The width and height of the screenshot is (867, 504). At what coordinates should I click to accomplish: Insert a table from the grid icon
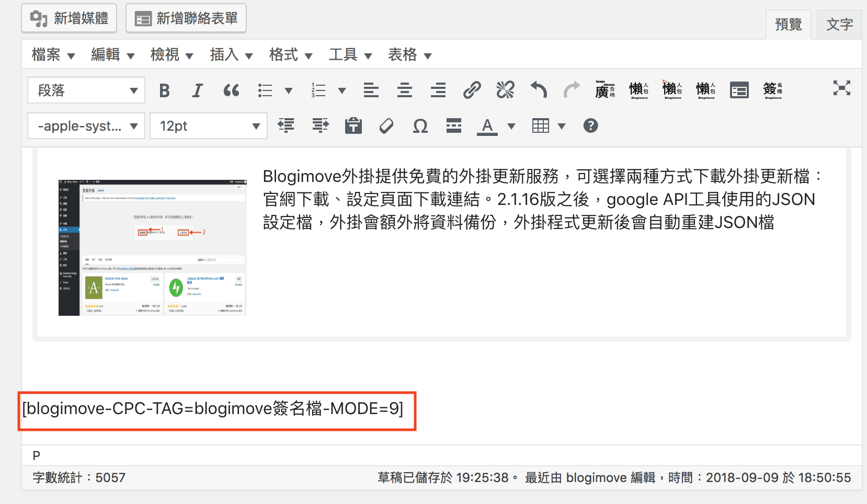(541, 125)
